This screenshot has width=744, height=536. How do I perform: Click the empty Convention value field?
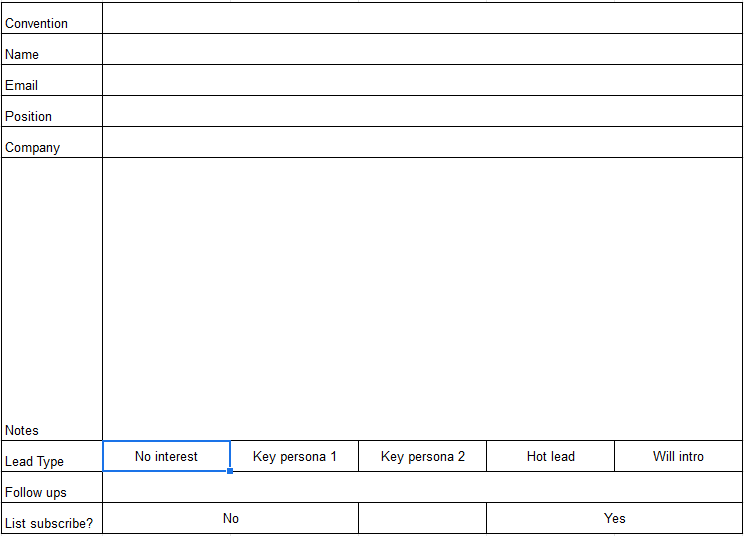coord(422,18)
